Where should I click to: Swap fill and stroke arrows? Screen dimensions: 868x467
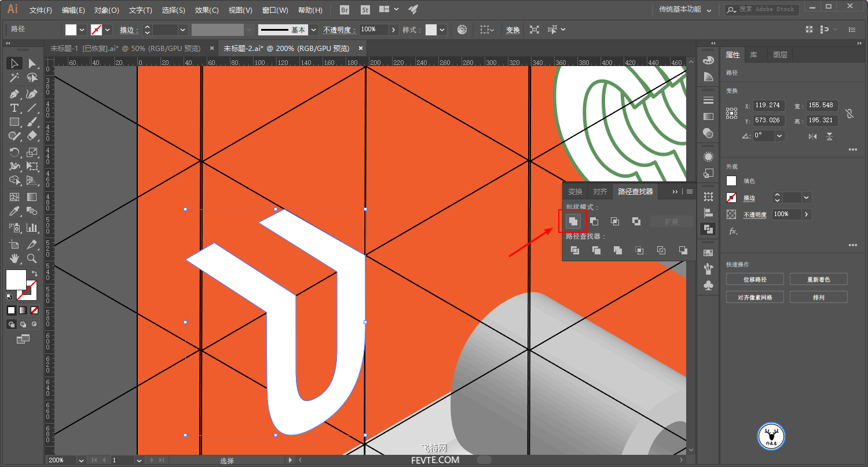click(34, 273)
